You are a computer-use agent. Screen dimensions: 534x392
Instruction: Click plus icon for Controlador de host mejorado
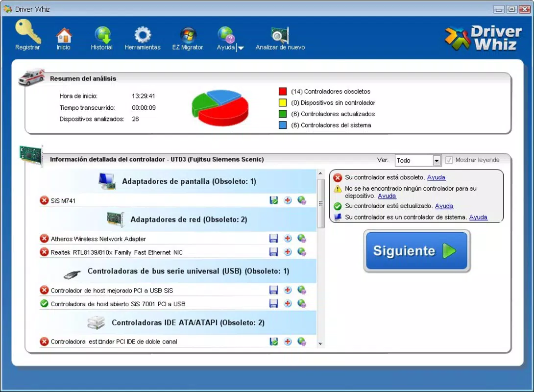tap(288, 290)
